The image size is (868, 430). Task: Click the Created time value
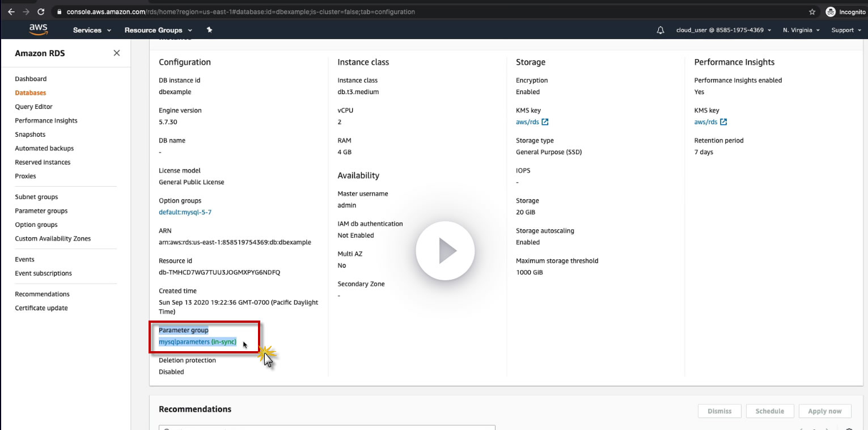point(238,307)
